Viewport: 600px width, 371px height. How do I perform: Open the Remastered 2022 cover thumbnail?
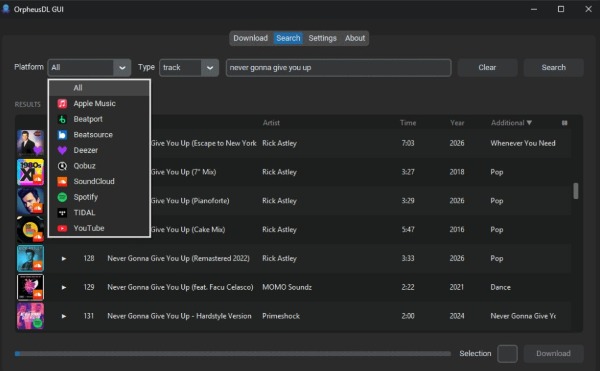click(x=30, y=259)
